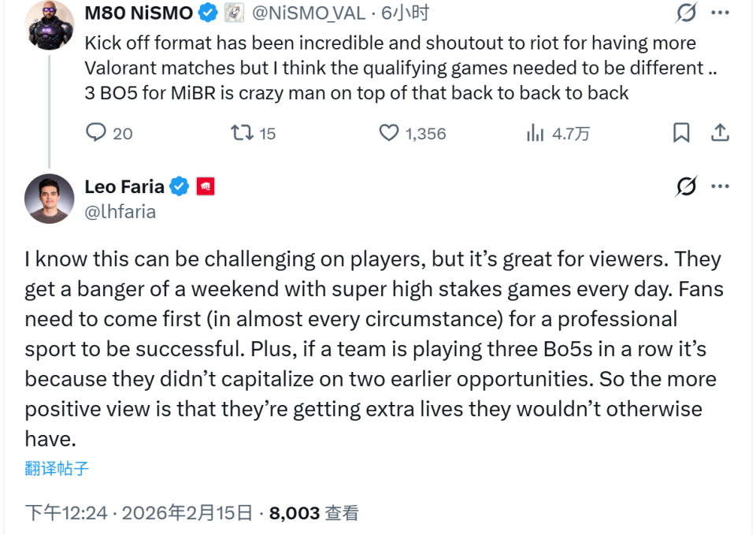Go to the @lhfaria profile handle
The image size is (756, 535).
(120, 211)
